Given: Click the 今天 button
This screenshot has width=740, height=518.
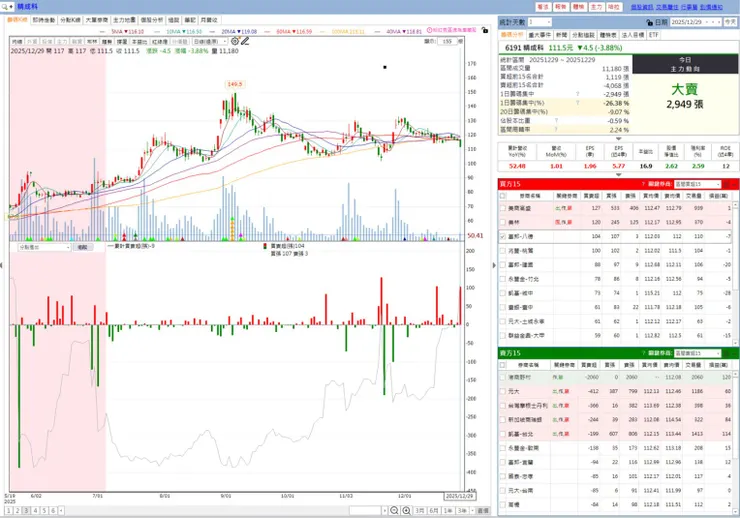Looking at the screenshot, I should [x=730, y=22].
